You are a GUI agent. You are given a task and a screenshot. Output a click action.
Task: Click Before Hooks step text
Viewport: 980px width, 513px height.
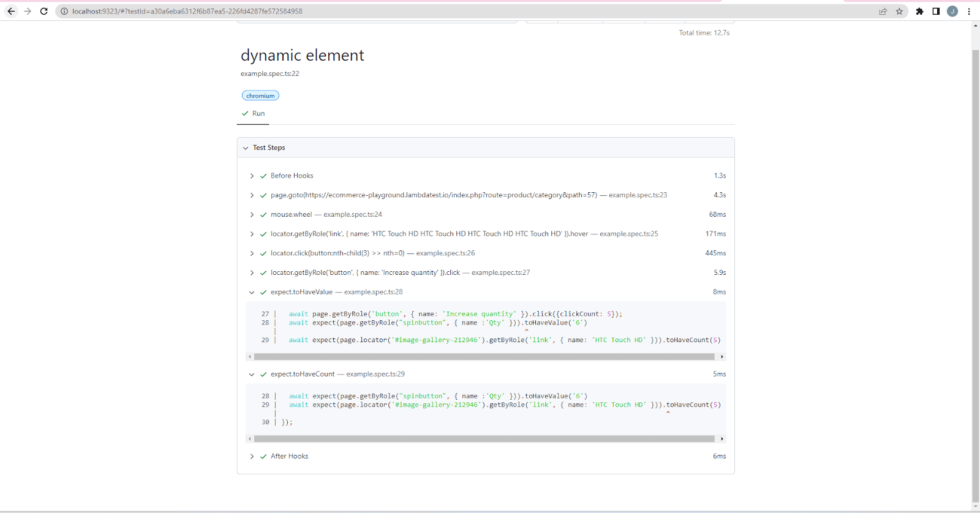(x=292, y=176)
